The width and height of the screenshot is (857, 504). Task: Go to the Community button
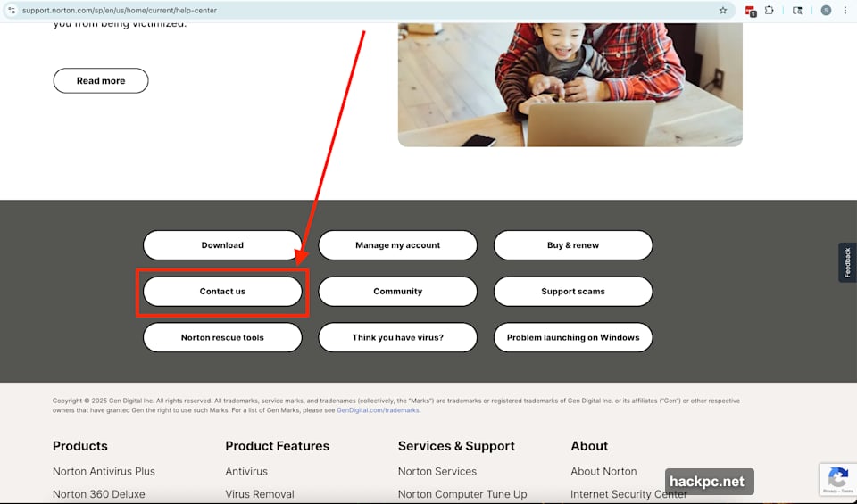pyautogui.click(x=398, y=292)
